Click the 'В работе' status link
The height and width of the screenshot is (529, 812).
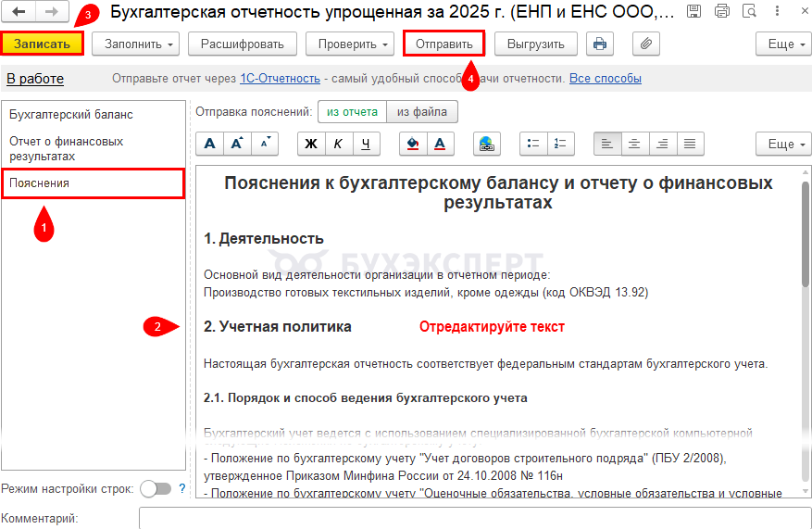[x=35, y=79]
